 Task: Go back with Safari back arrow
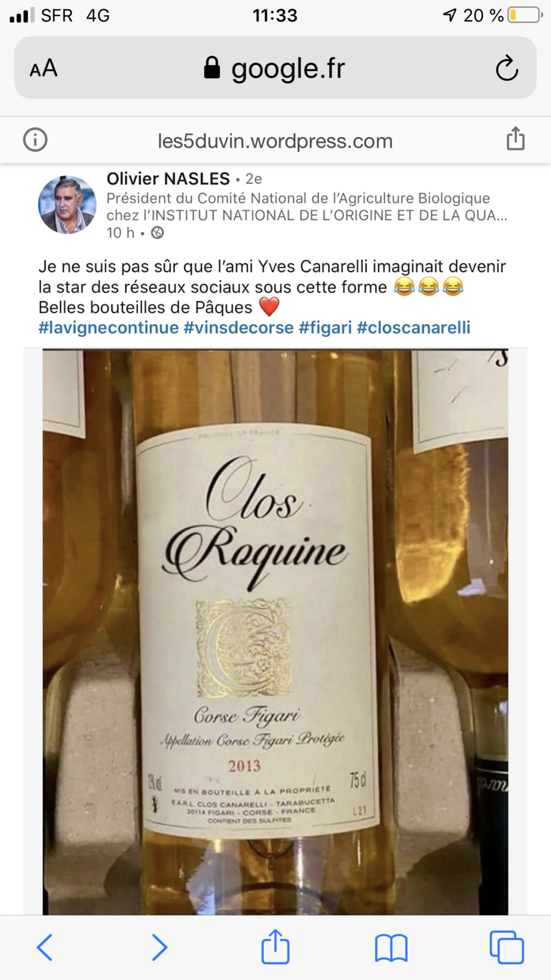[x=45, y=947]
